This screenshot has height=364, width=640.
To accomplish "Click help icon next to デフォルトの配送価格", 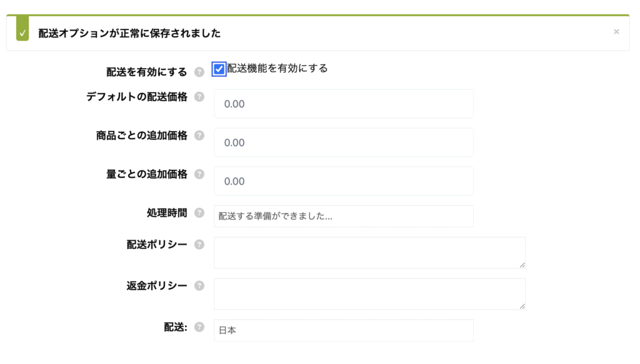I will (199, 97).
